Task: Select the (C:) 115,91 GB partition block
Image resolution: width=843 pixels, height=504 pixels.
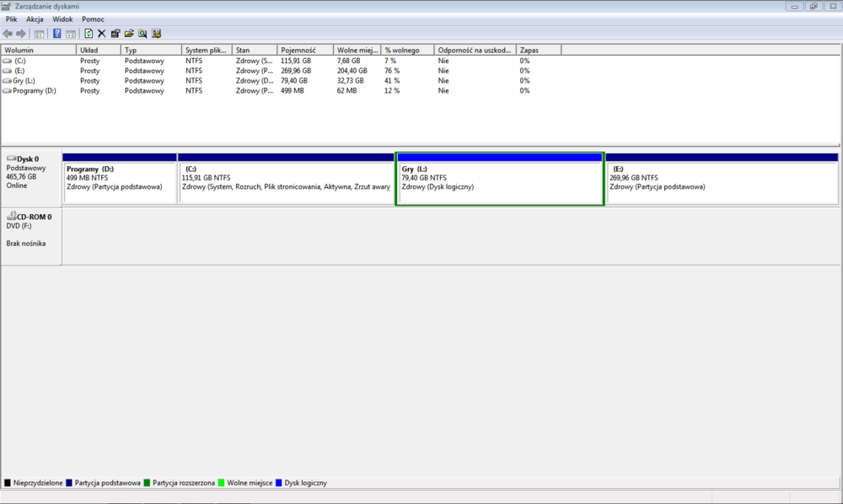Action: 286,179
